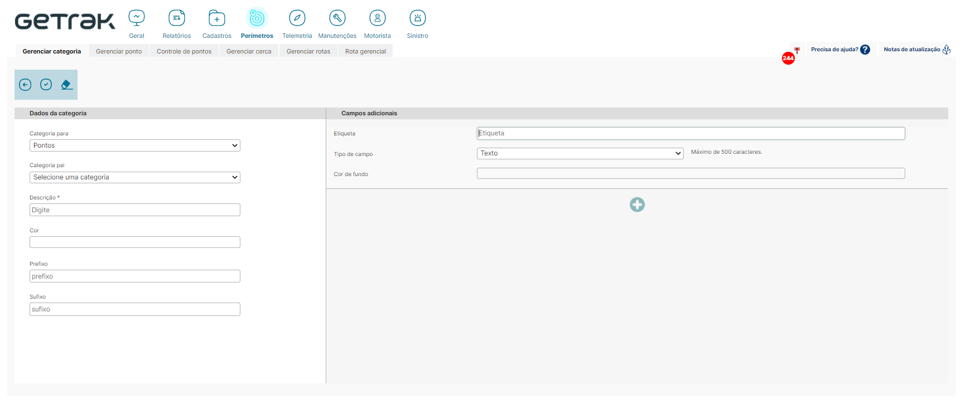The image size is (980, 419).
Task: Open the Controle de pontos tab
Action: click(184, 51)
